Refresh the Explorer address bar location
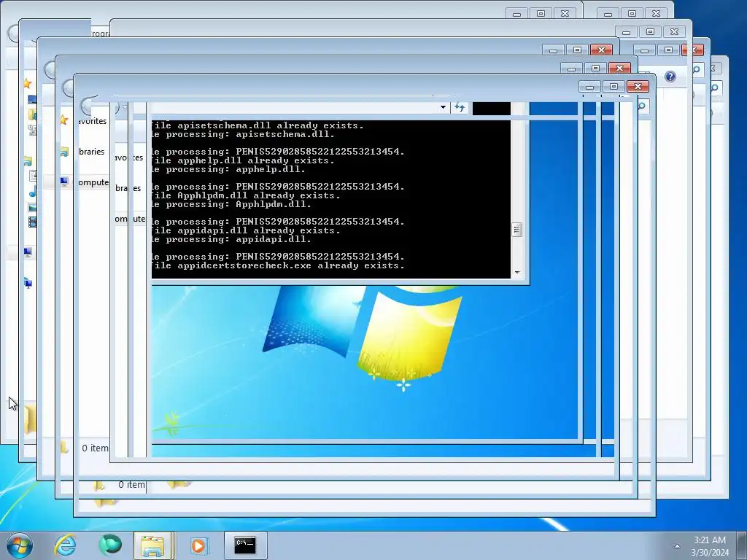The height and width of the screenshot is (560, 747). 460,107
